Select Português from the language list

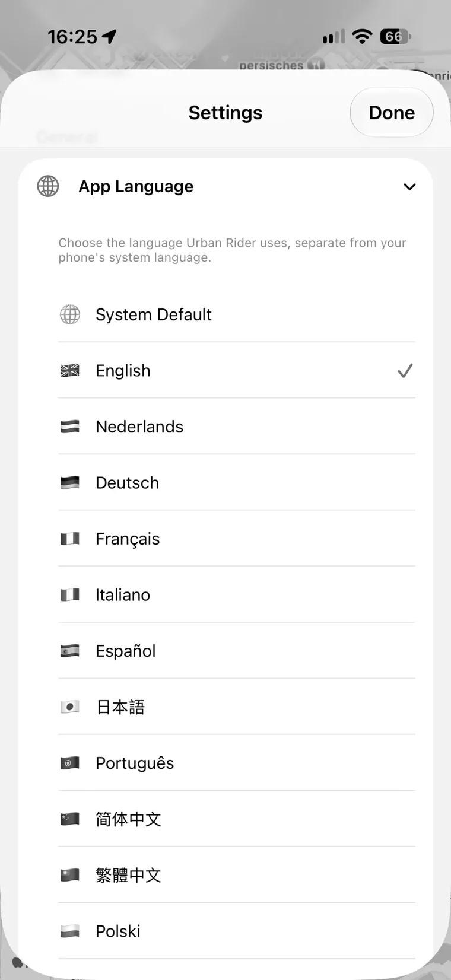pyautogui.click(x=237, y=763)
